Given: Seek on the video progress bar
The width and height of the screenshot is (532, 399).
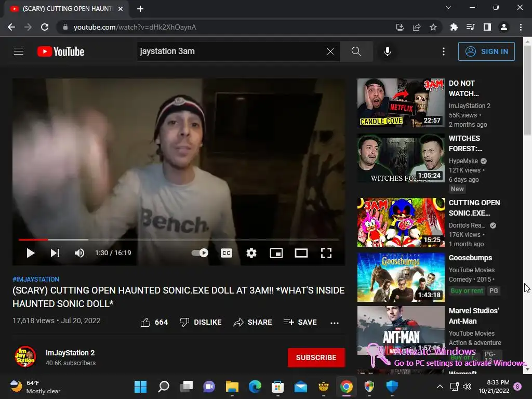Looking at the screenshot, I should [x=179, y=240].
